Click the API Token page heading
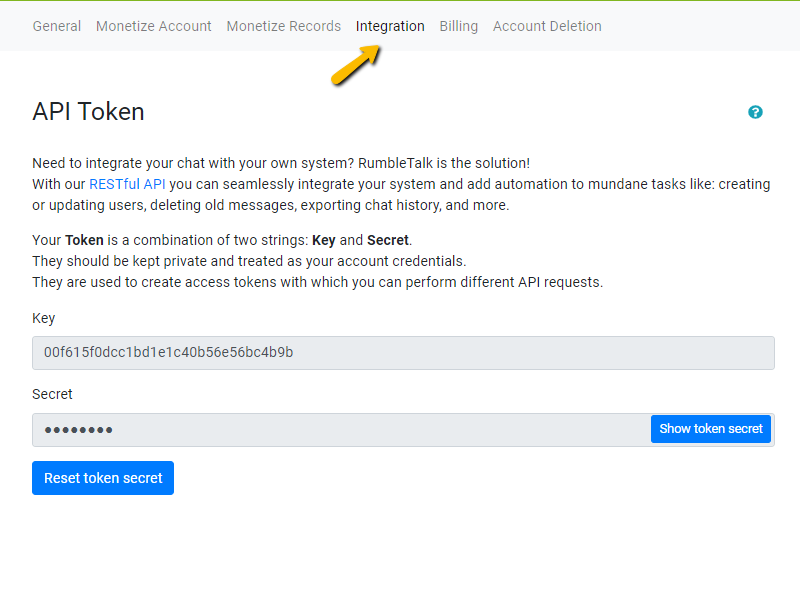The width and height of the screenshot is (800, 600). pyautogui.click(x=87, y=112)
